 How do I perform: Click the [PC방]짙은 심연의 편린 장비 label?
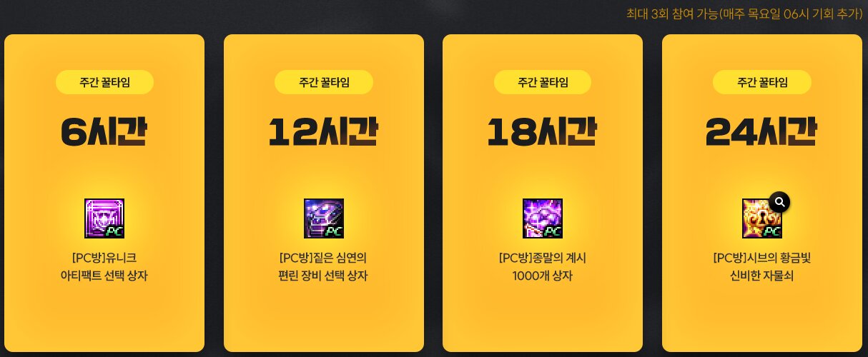click(324, 266)
